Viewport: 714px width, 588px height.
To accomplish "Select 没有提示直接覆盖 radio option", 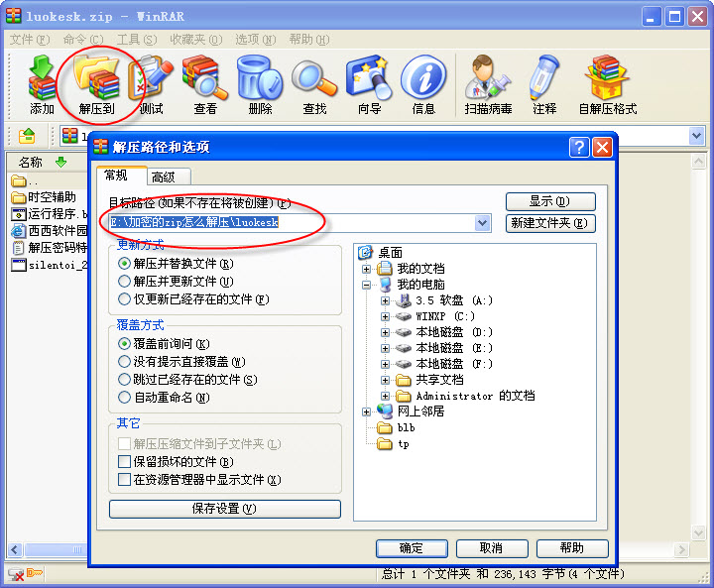I will tap(124, 362).
